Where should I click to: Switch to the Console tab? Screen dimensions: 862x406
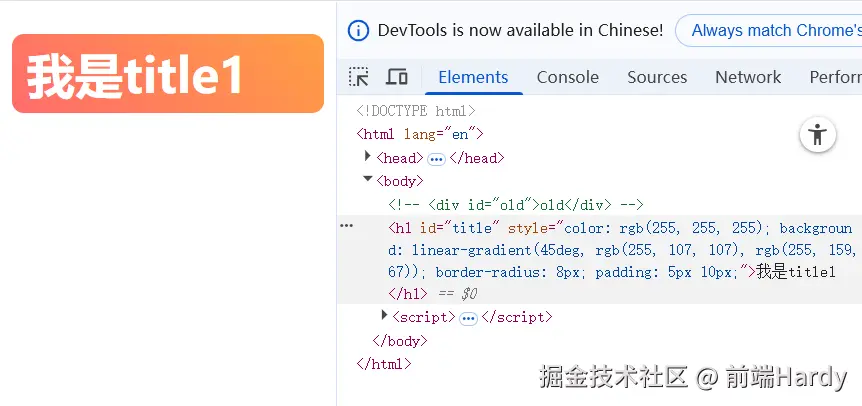tap(567, 77)
